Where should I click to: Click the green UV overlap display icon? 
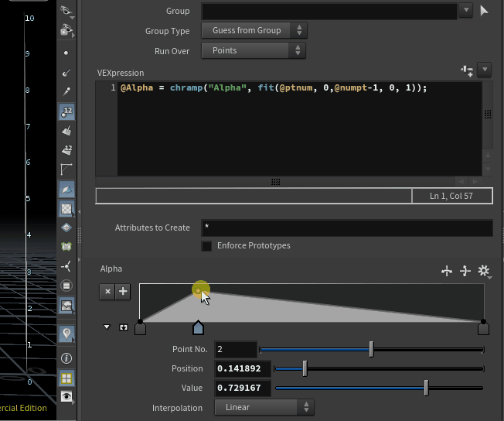[66, 247]
